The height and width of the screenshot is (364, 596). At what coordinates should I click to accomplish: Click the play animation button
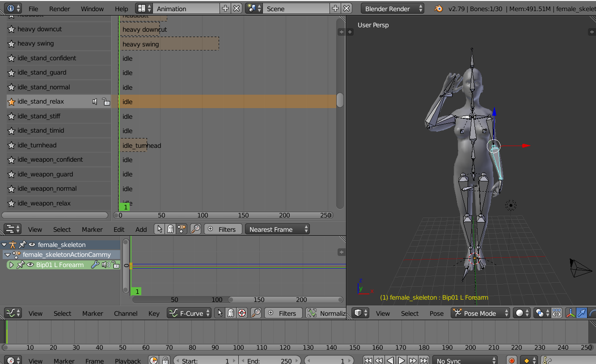click(402, 360)
